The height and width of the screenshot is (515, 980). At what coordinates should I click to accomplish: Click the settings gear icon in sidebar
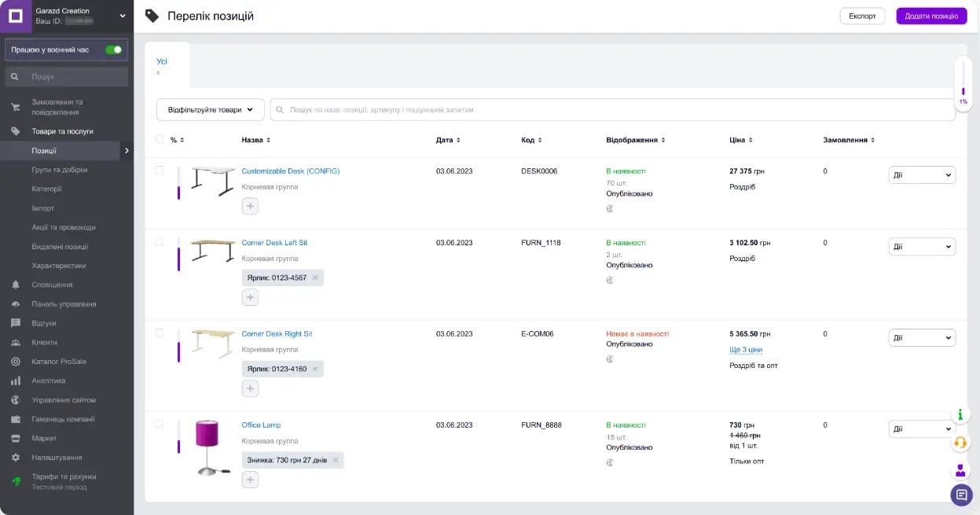[x=16, y=458]
